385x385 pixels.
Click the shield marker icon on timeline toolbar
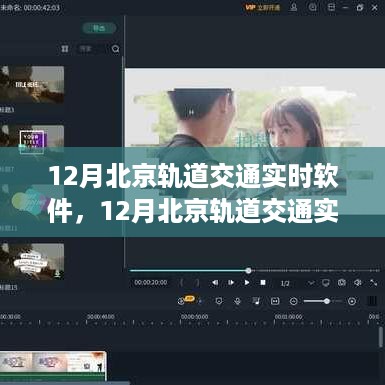point(219,301)
